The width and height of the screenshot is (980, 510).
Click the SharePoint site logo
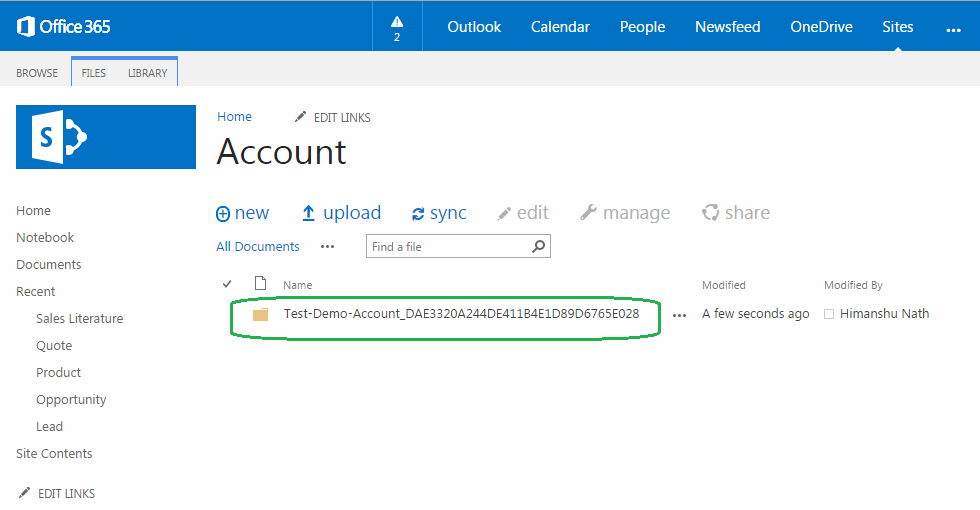click(106, 137)
